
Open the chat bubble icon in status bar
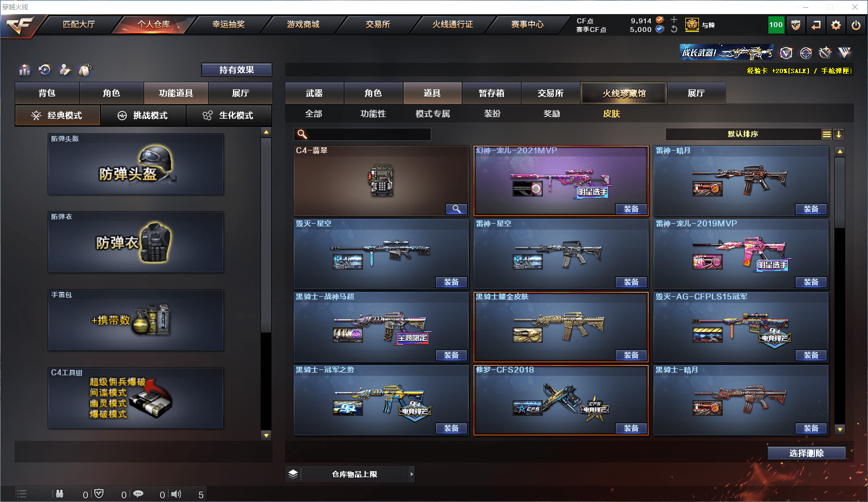pyautogui.click(x=138, y=494)
